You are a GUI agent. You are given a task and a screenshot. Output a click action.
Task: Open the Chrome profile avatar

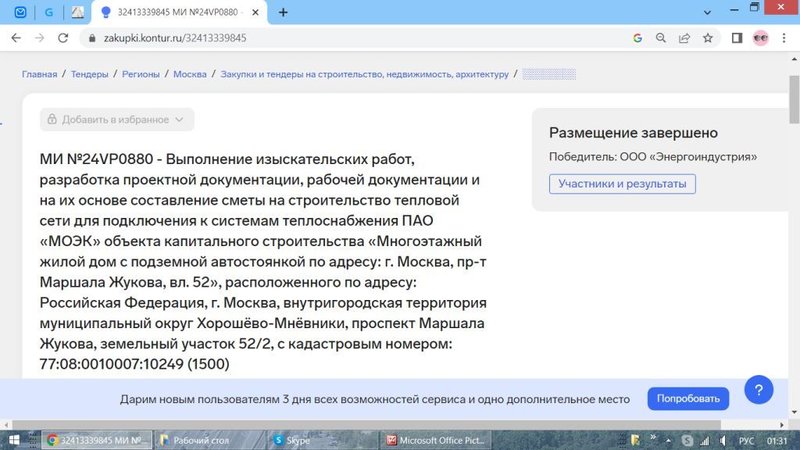pos(761,38)
